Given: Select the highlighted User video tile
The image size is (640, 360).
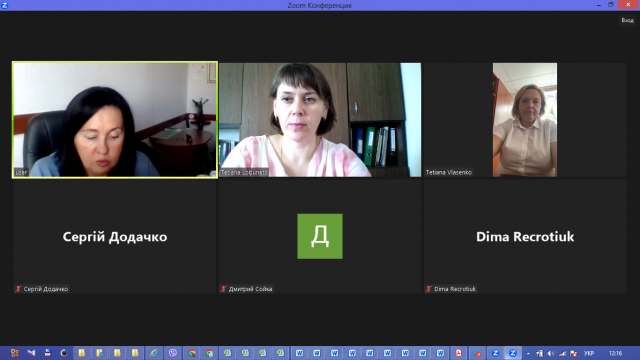Looking at the screenshot, I should tap(115, 120).
